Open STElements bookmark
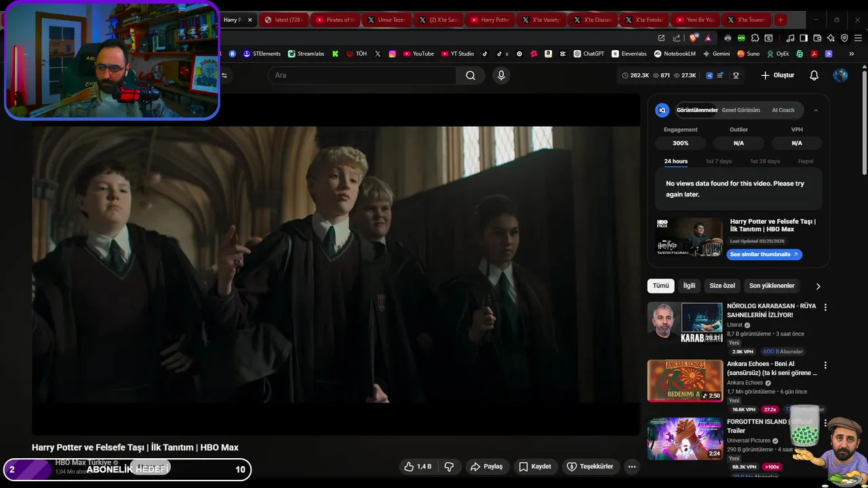 pos(262,54)
